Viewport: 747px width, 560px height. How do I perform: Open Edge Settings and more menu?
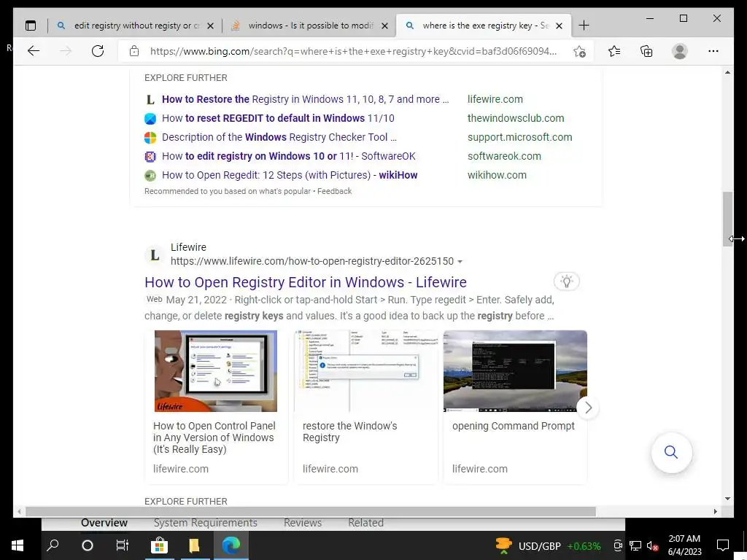point(713,51)
